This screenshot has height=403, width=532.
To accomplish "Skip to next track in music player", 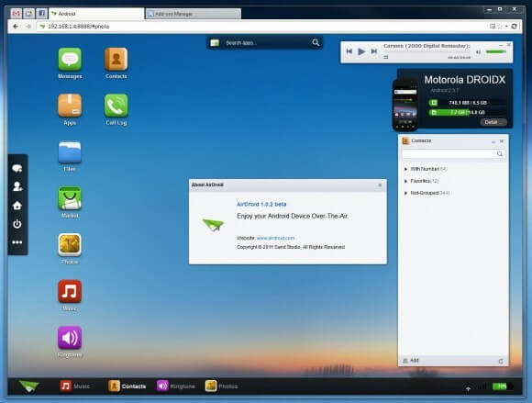I will point(374,51).
